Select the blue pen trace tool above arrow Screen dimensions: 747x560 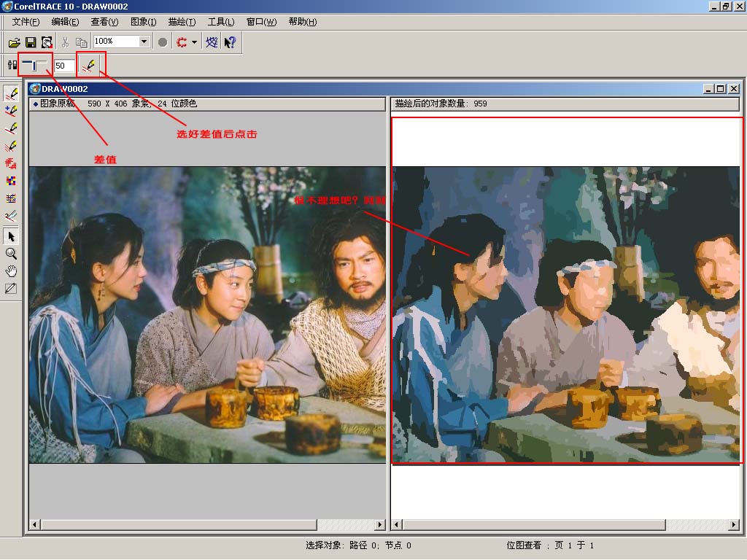click(x=11, y=216)
